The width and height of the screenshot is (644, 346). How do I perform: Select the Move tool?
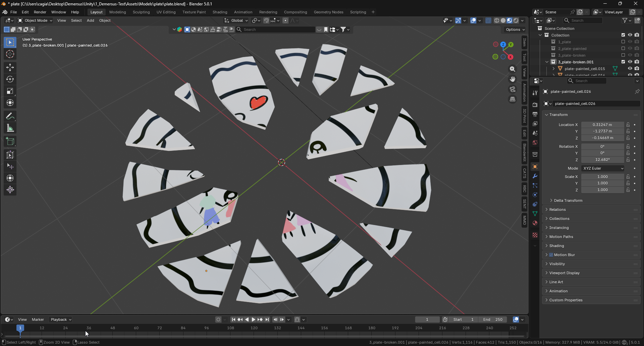click(10, 67)
